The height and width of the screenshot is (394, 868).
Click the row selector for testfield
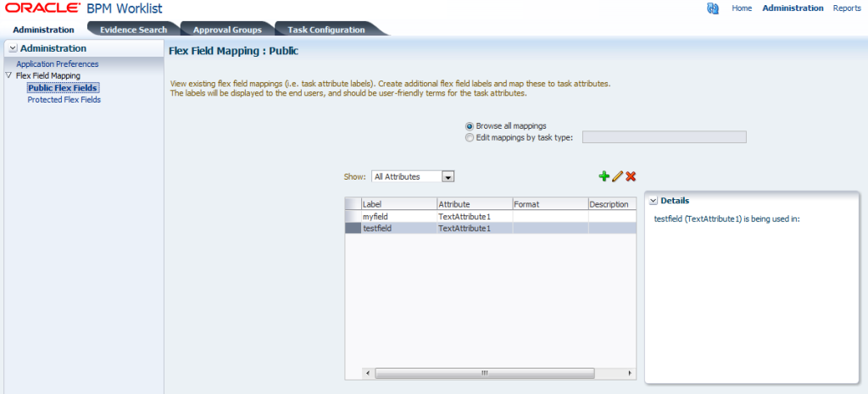(353, 228)
